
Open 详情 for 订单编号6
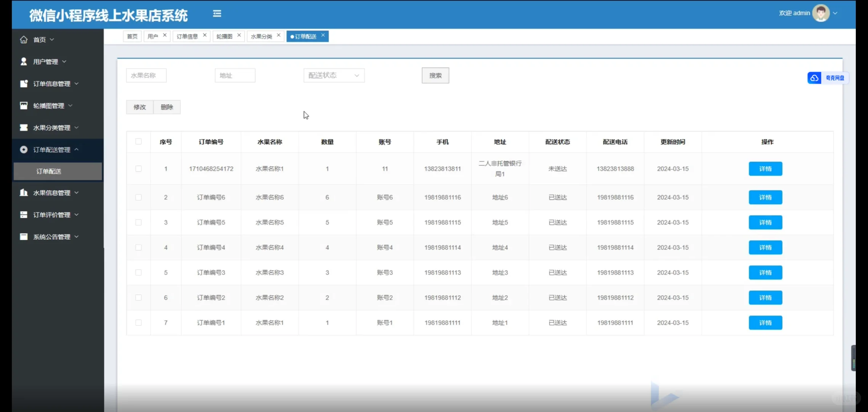pyautogui.click(x=765, y=197)
